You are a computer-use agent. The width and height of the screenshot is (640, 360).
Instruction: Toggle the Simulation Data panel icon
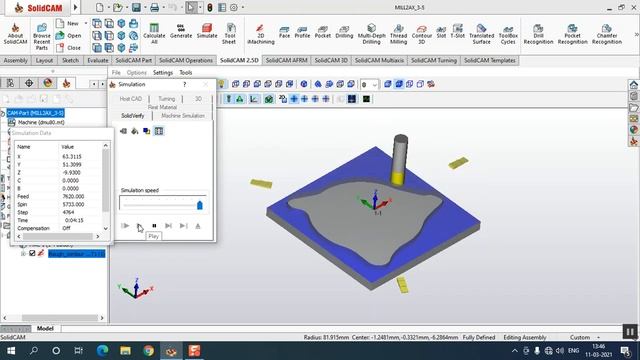[x=159, y=131]
